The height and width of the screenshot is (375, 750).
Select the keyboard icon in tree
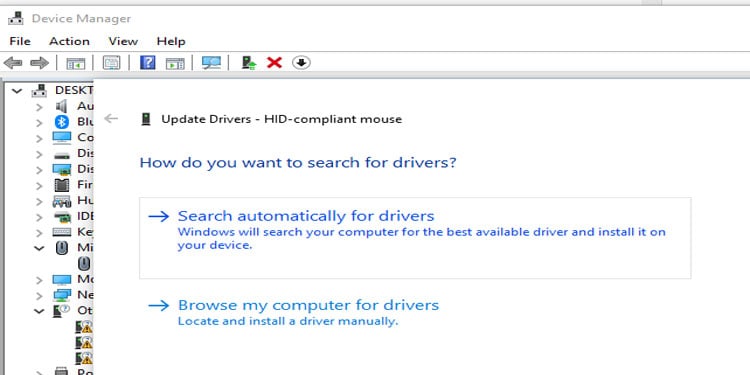coord(62,232)
